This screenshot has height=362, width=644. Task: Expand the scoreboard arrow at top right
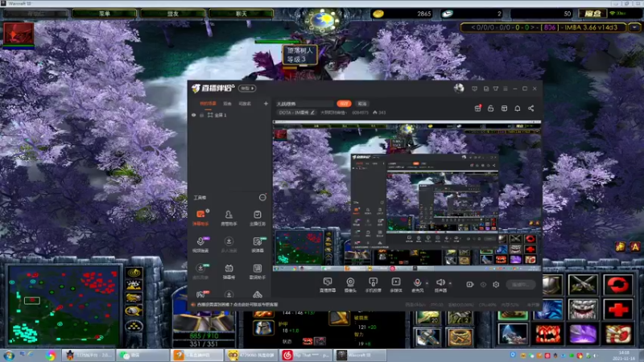pyautogui.click(x=635, y=27)
